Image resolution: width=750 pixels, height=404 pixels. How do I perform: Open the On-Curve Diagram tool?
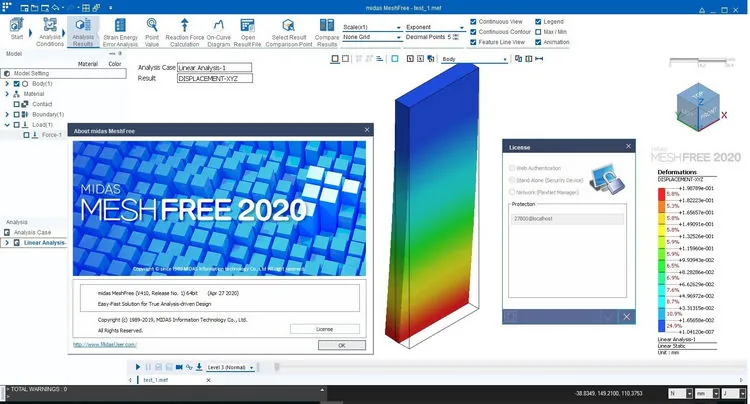point(219,33)
